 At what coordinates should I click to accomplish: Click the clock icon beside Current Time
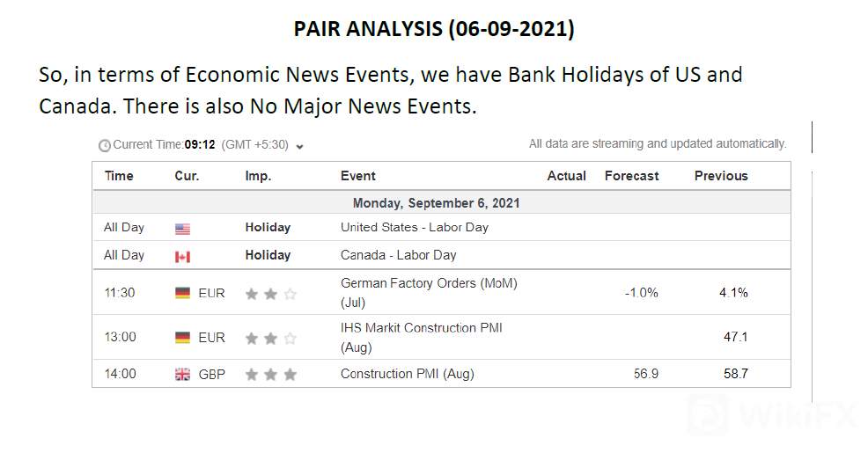pos(105,145)
